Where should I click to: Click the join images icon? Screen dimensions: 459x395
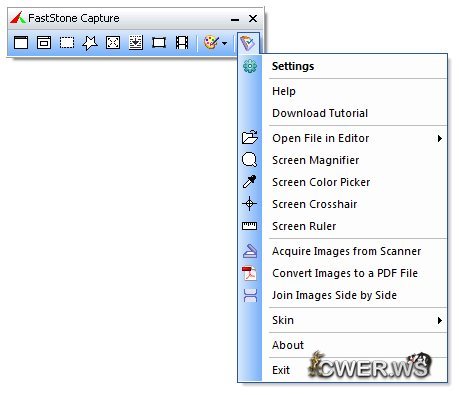[x=250, y=295]
